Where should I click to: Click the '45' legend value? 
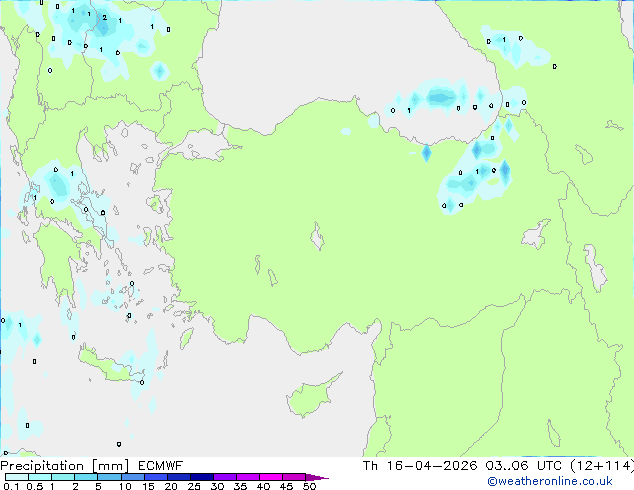286,486
